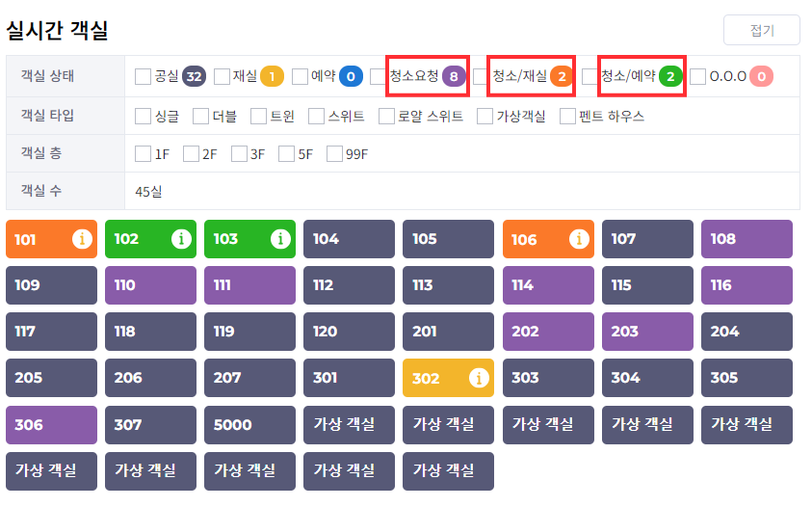Open purple room 202 tile
This screenshot has width=812, height=507.
548,332
